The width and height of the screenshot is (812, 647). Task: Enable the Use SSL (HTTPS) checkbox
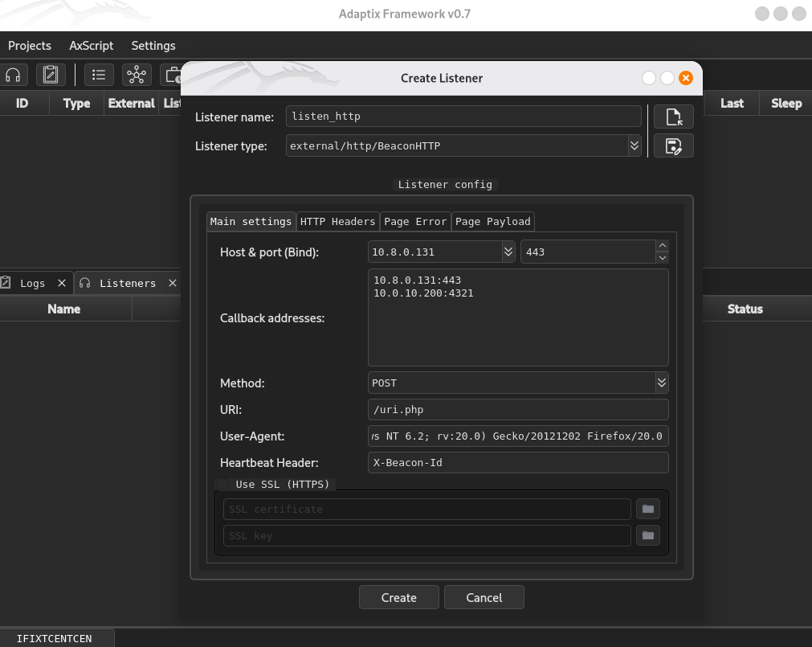coord(222,485)
